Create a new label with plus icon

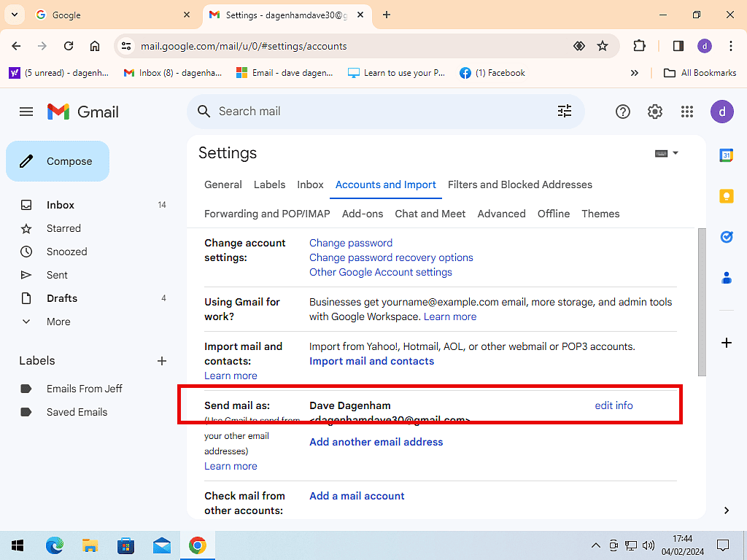[162, 361]
